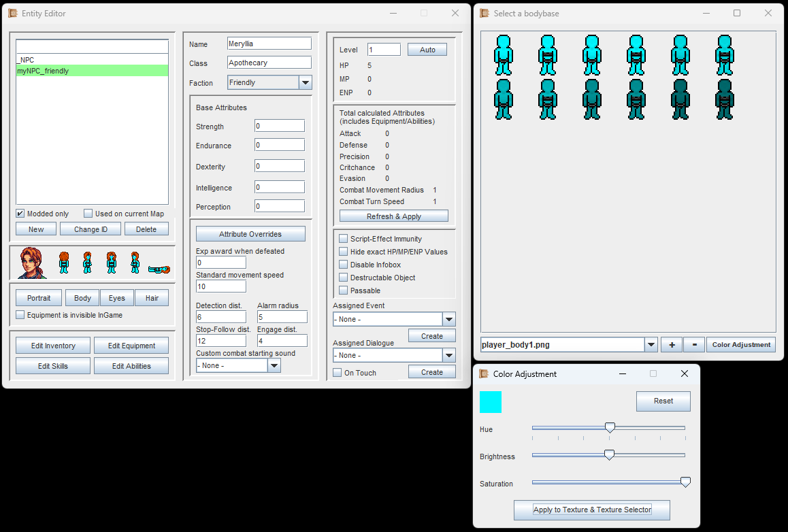This screenshot has width=788, height=532.
Task: Open the Edit Inventory editor
Action: (x=53, y=346)
